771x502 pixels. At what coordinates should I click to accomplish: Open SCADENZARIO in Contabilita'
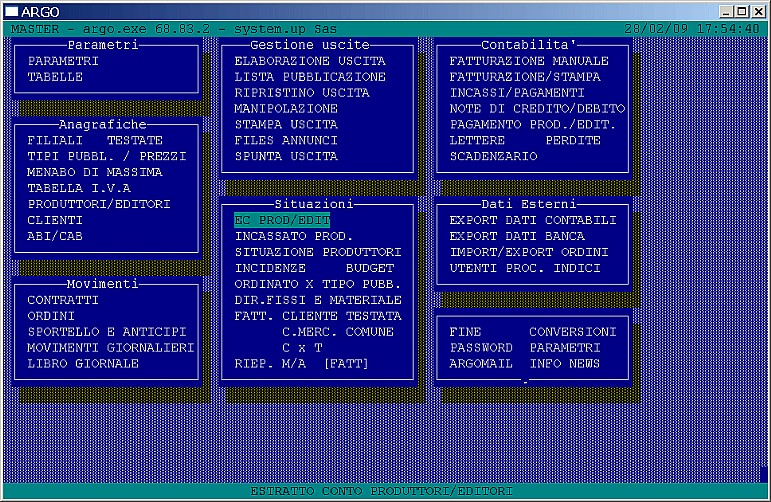[x=492, y=157]
